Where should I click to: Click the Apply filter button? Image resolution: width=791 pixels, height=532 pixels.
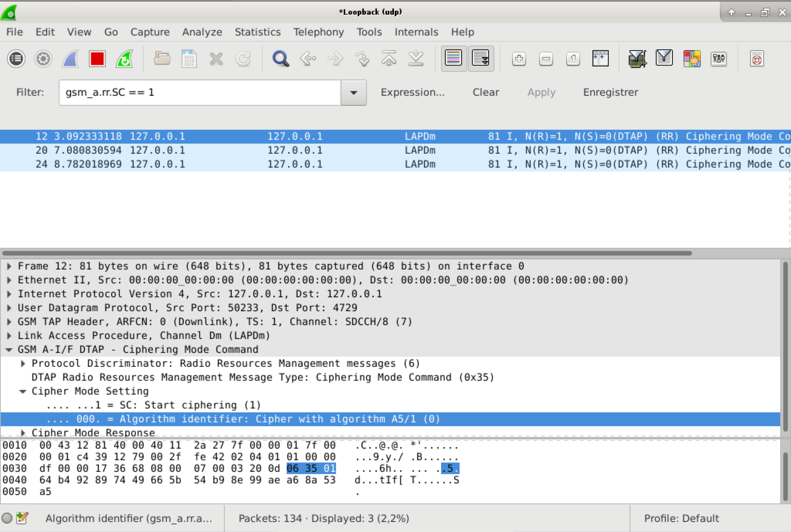pyautogui.click(x=541, y=92)
